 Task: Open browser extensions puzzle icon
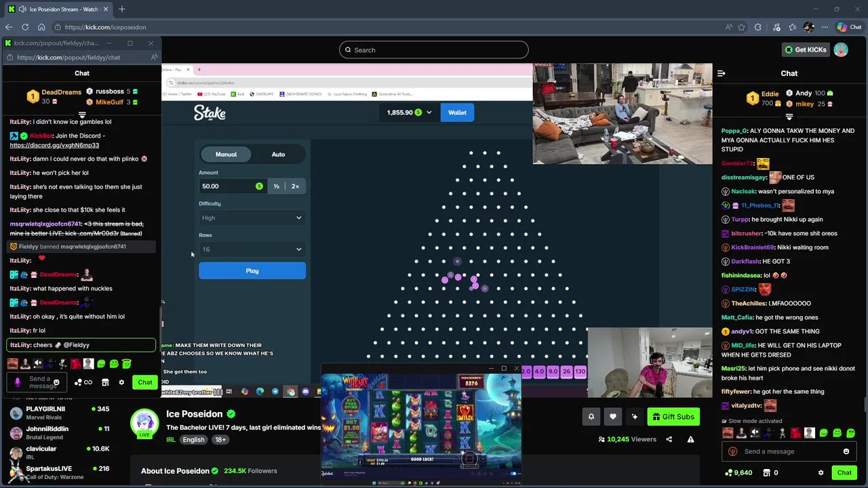tap(758, 27)
